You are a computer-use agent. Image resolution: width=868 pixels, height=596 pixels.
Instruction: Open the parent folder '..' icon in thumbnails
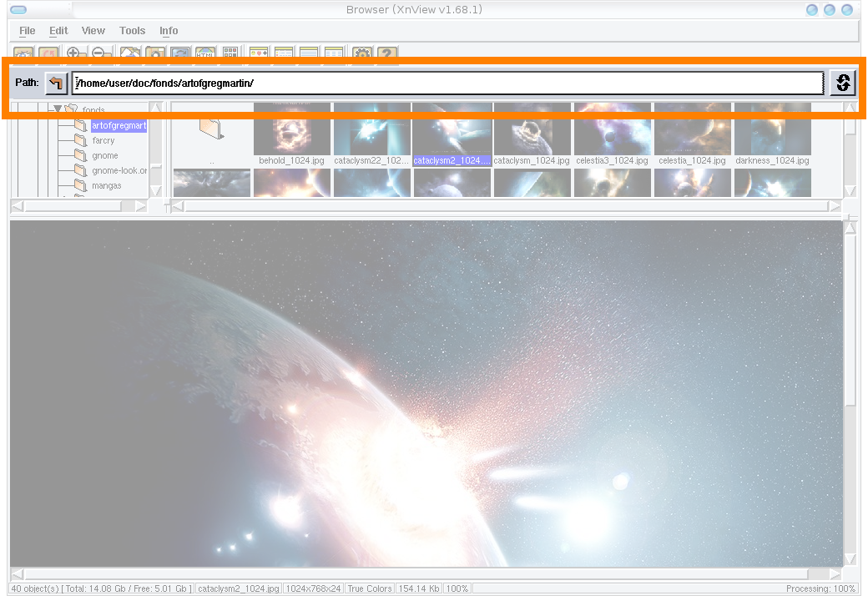point(211,129)
